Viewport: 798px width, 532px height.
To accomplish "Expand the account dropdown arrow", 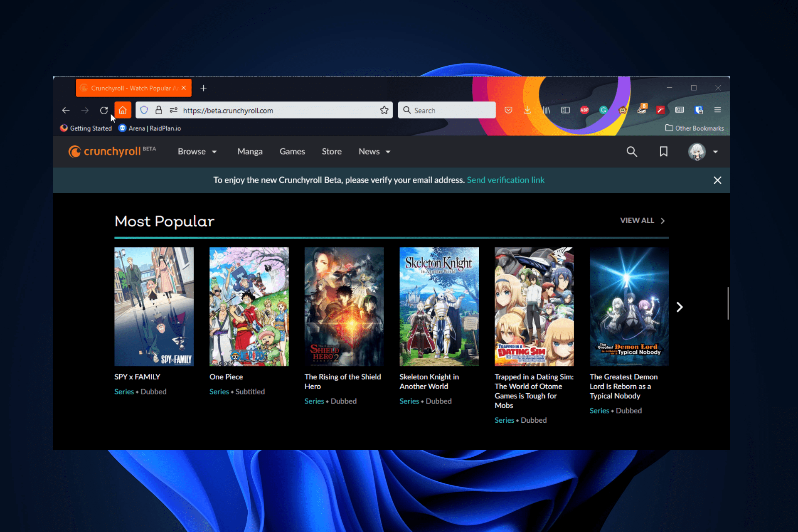I will (715, 152).
